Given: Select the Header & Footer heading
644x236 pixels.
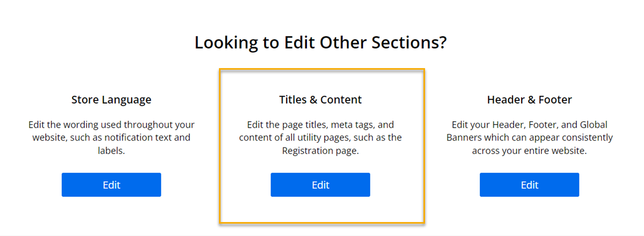Looking at the screenshot, I should [x=529, y=100].
